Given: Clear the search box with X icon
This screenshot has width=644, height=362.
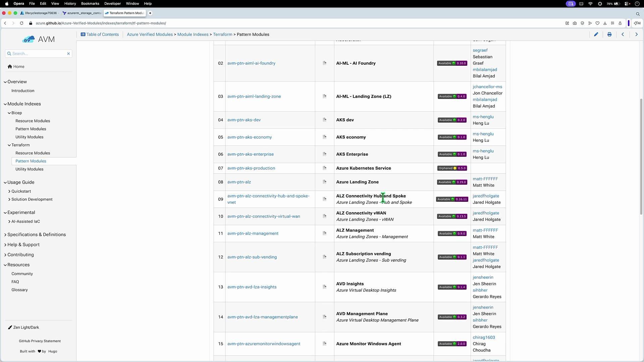Looking at the screenshot, I should 68,54.
